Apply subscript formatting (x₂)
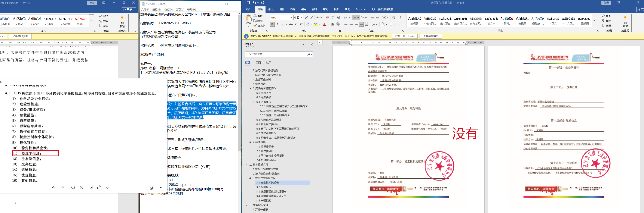This screenshot has height=213, width=644. (296, 24)
